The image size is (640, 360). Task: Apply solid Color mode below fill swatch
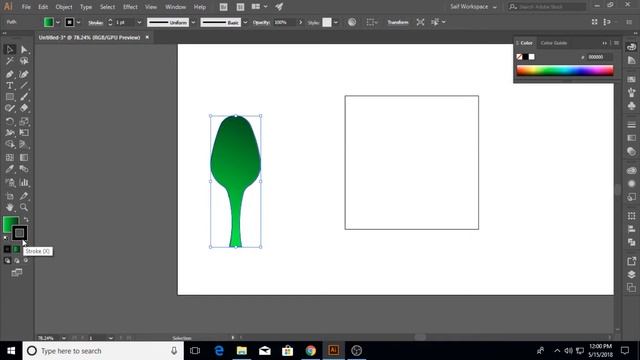(x=7, y=249)
